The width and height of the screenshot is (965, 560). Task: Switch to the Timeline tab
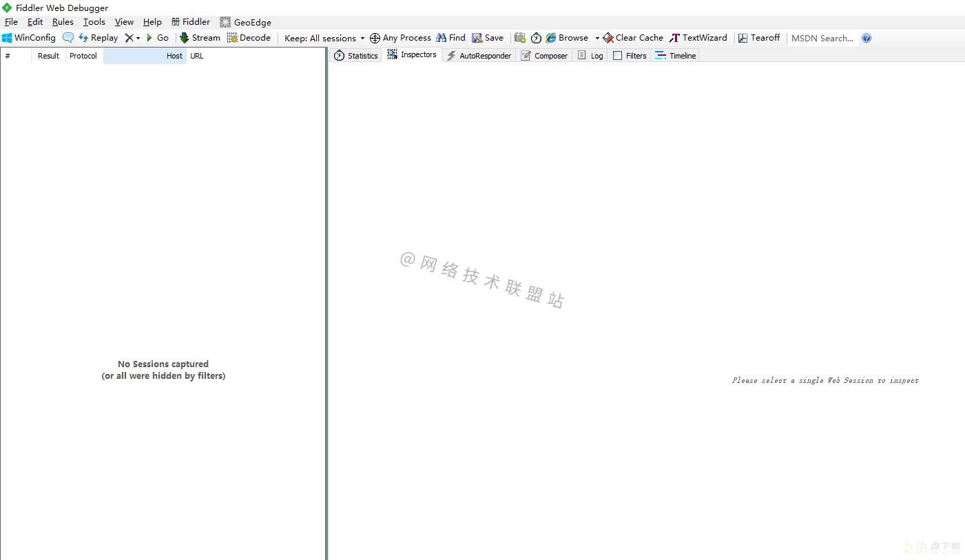point(676,56)
